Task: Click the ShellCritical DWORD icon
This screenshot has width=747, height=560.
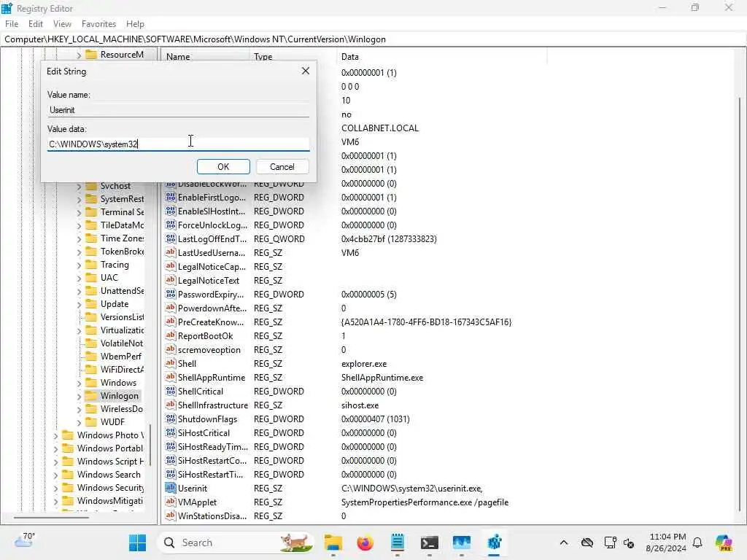Action: (x=171, y=391)
